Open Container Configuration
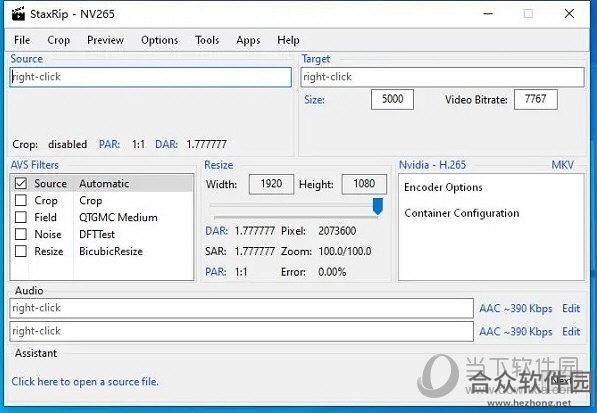Image resolution: width=597 pixels, height=413 pixels. 461,213
